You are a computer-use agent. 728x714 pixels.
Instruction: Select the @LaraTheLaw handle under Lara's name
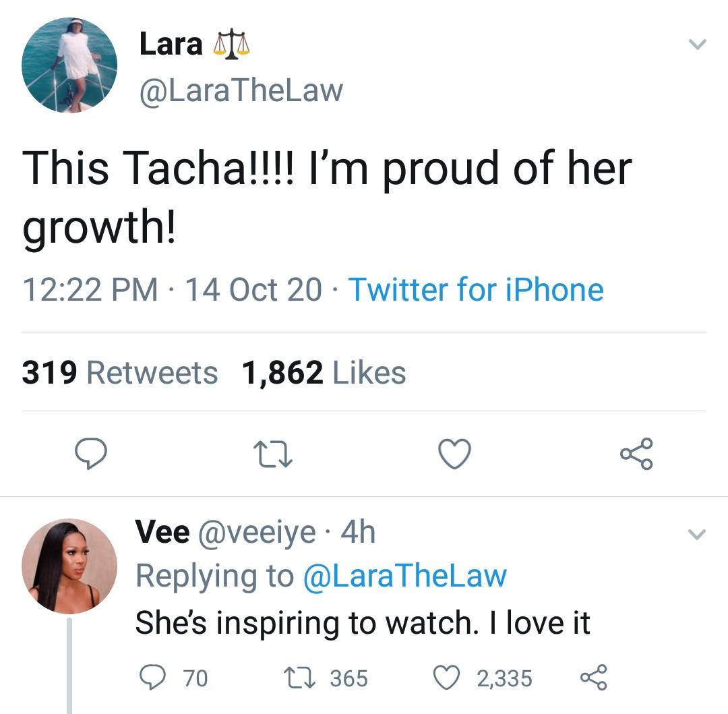[241, 91]
